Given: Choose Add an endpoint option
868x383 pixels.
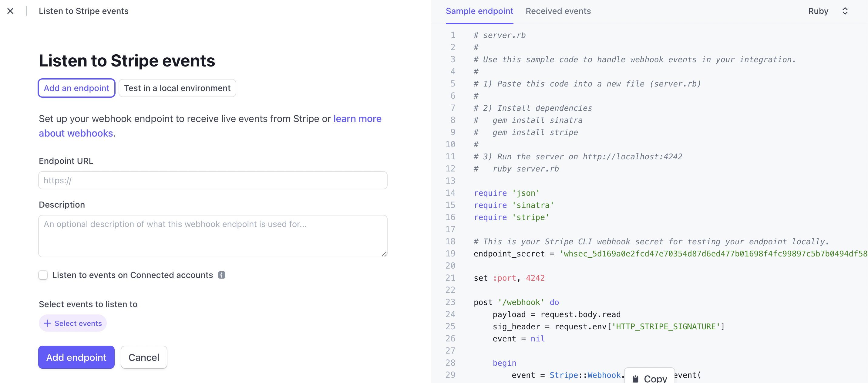Looking at the screenshot, I should pos(76,88).
